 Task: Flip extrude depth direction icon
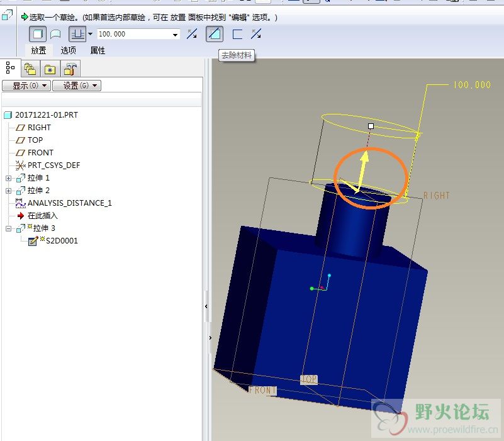tap(192, 34)
